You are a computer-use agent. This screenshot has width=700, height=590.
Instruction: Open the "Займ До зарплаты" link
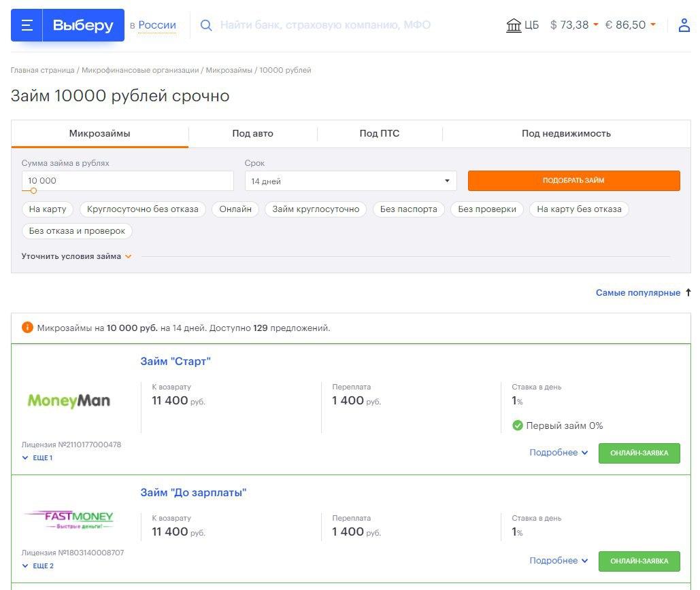click(x=193, y=492)
